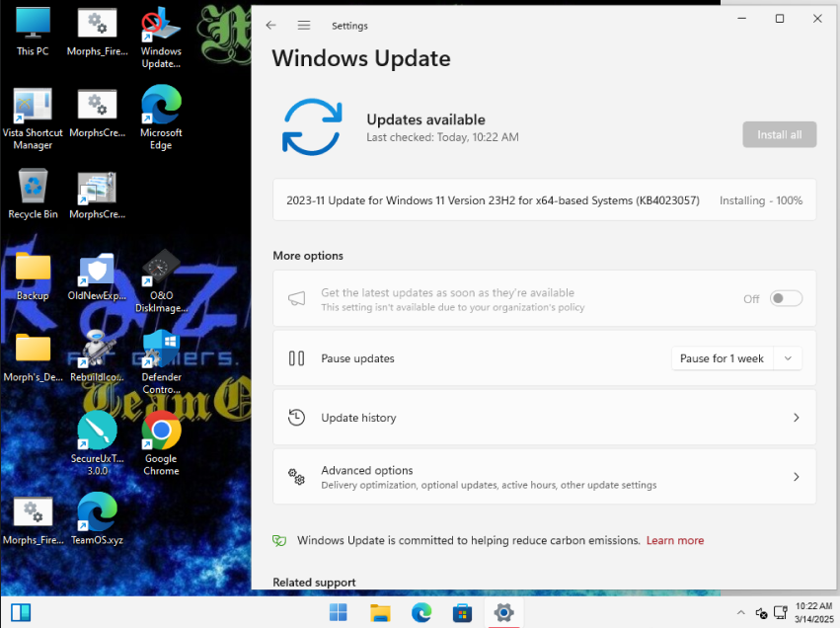Open Microsoft Edge from the taskbar
This screenshot has height=628, width=840.
[421, 612]
